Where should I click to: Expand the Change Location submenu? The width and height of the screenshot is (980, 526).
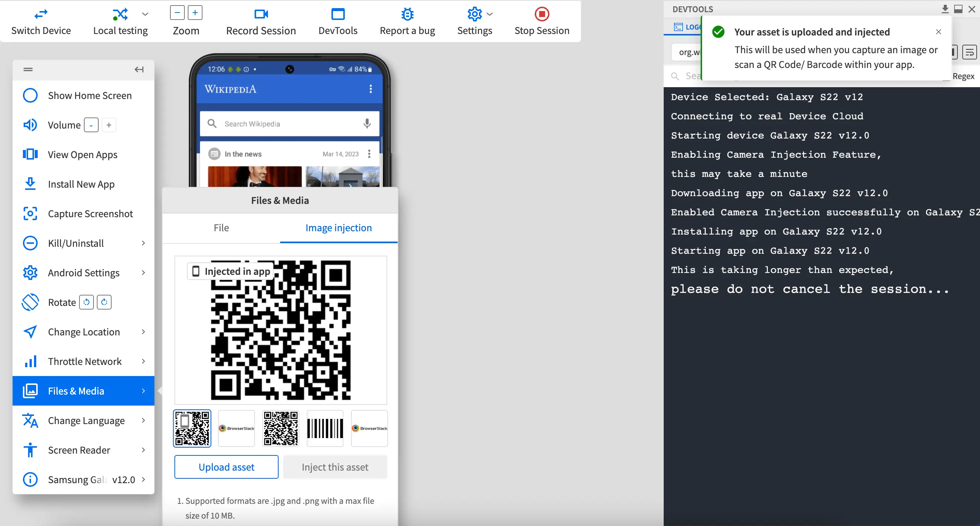coord(143,332)
